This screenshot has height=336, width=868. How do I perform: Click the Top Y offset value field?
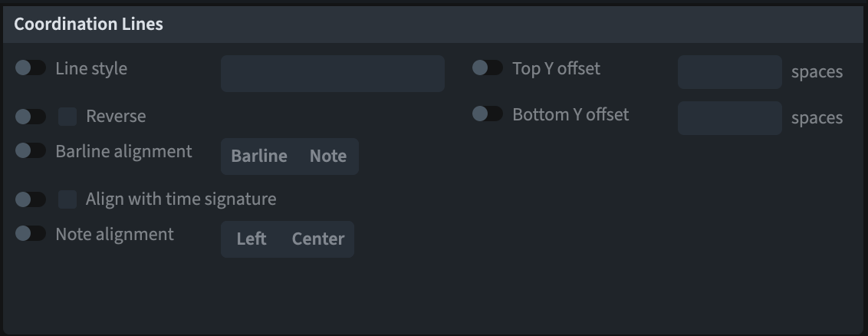pos(729,72)
